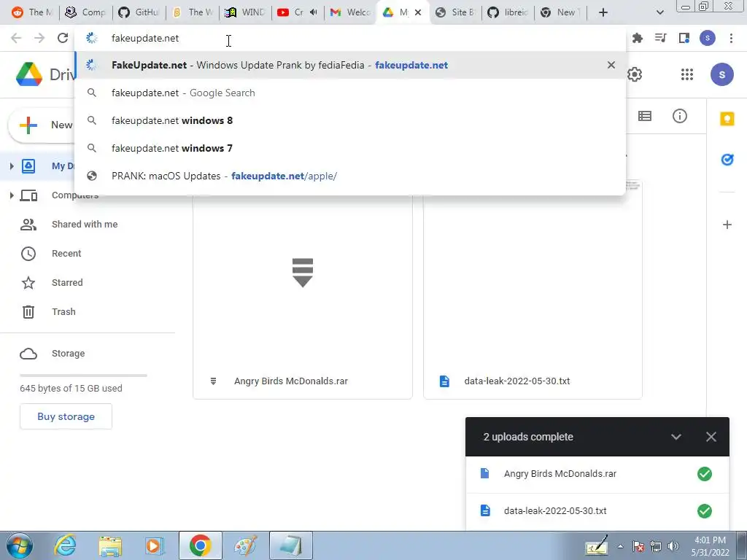This screenshot has width=747, height=560.
Task: Select the fakeupdate.net Google Search suggestion
Action: (x=349, y=93)
